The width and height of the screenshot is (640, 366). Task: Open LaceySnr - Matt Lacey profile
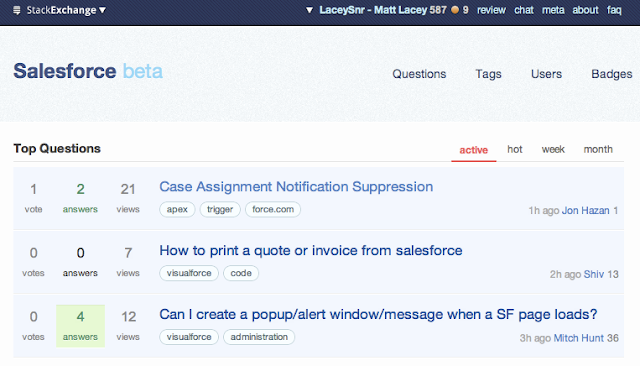(x=373, y=10)
